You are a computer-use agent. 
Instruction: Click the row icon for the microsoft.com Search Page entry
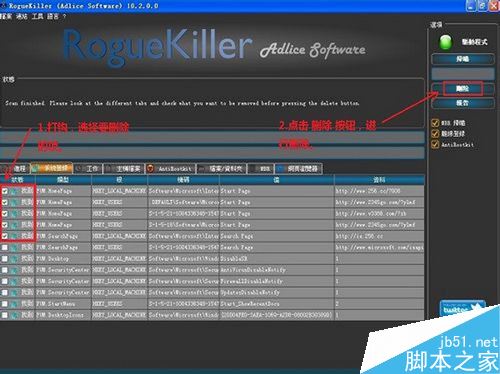(14, 247)
